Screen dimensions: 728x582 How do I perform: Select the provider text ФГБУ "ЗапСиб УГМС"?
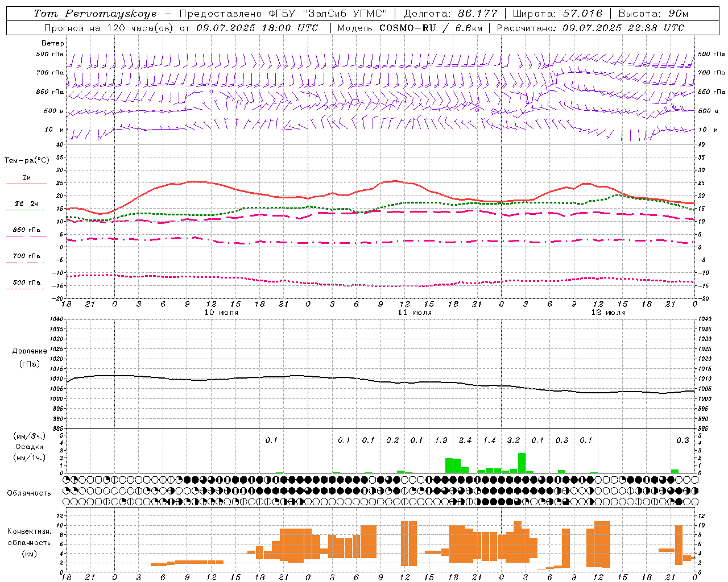(328, 14)
